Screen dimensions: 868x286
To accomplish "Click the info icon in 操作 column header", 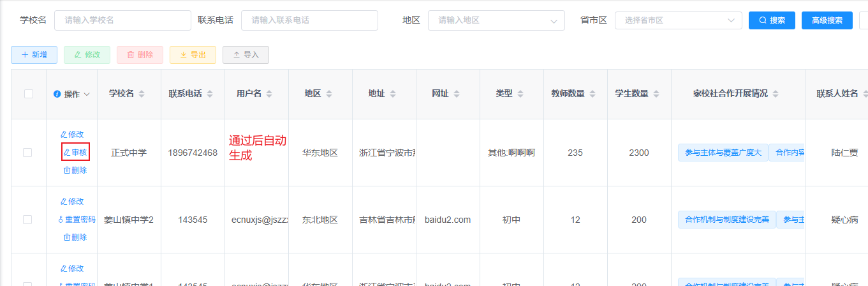I will [57, 94].
